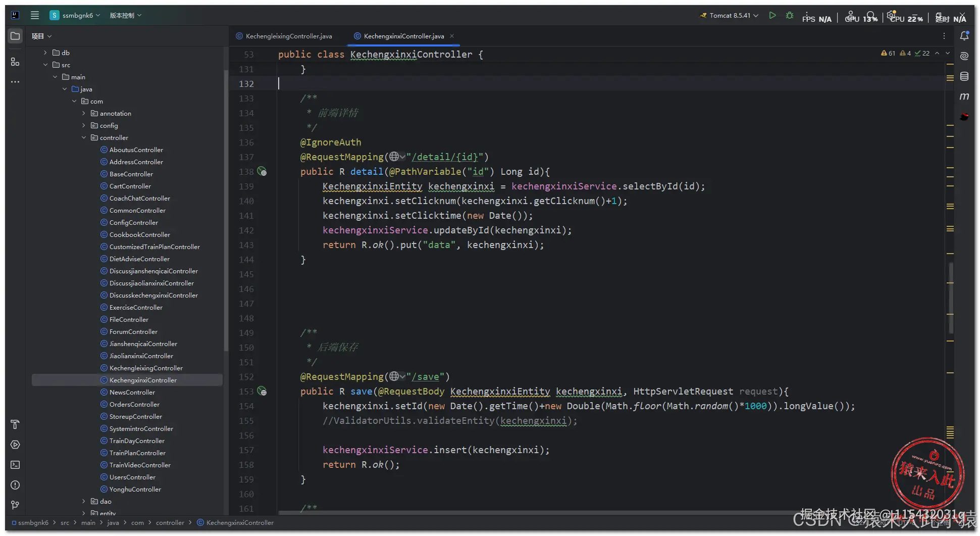Open the Project tool window icon

pyautogui.click(x=15, y=36)
